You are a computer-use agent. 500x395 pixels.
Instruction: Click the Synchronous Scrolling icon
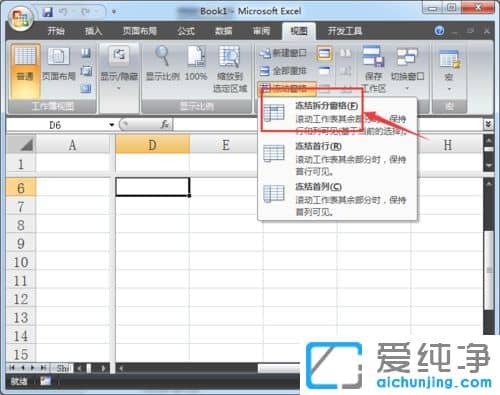[x=346, y=71]
